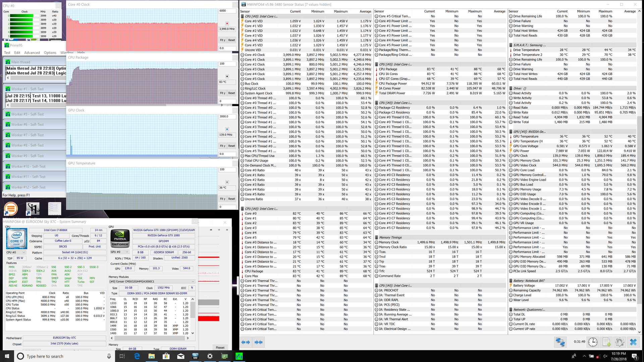Image resolution: width=644 pixels, height=362 pixels.
Task: Click red color swatch in Core #0 Clock graph
Action: 227,23
